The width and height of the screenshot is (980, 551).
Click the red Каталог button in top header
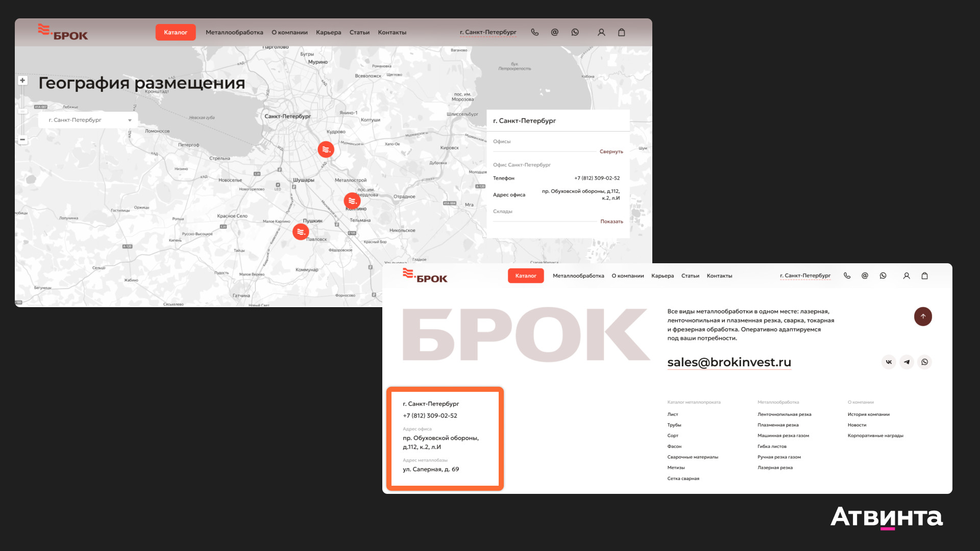pyautogui.click(x=176, y=32)
